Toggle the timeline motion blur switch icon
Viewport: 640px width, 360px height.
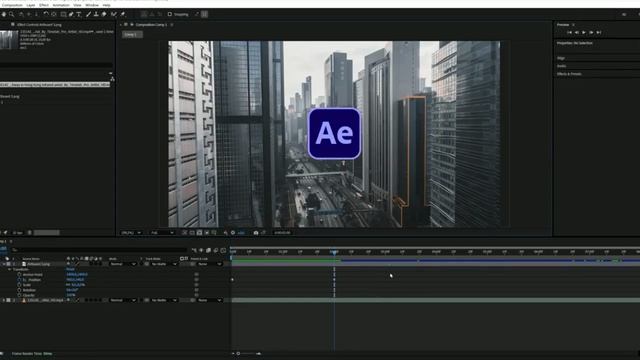pyautogui.click(x=216, y=250)
